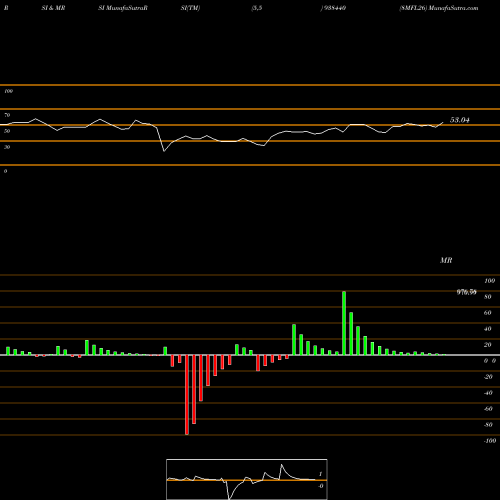500x500 pixels.
Task: Click the mini overview chart thumbnail
Action: pos(247,479)
